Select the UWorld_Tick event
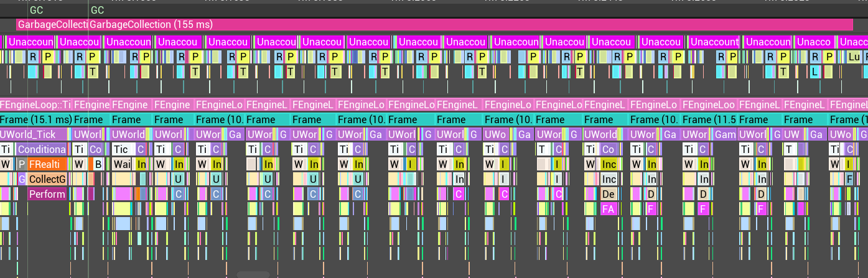 coord(34,134)
